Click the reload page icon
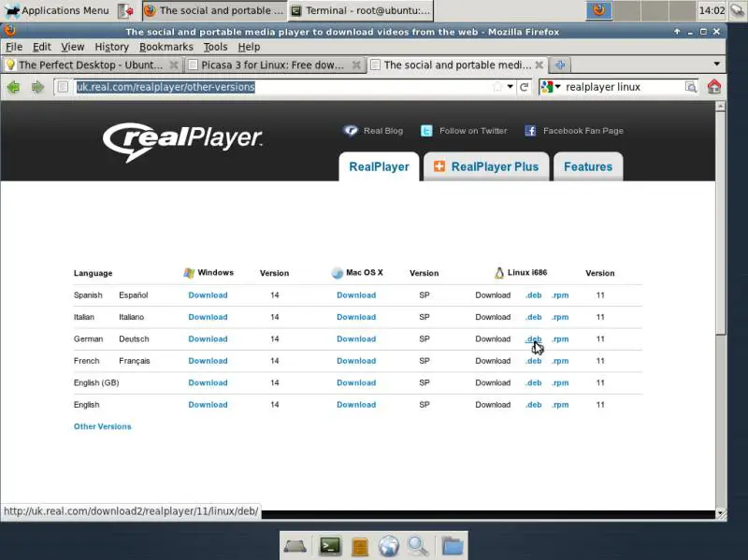 (524, 87)
